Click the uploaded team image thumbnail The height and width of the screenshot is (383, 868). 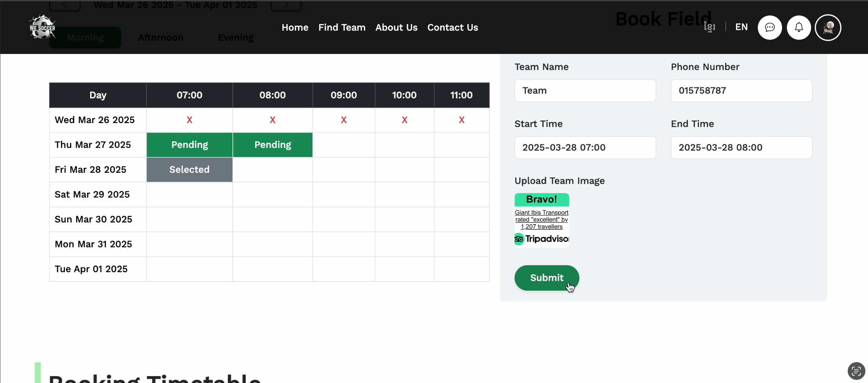[x=542, y=220]
